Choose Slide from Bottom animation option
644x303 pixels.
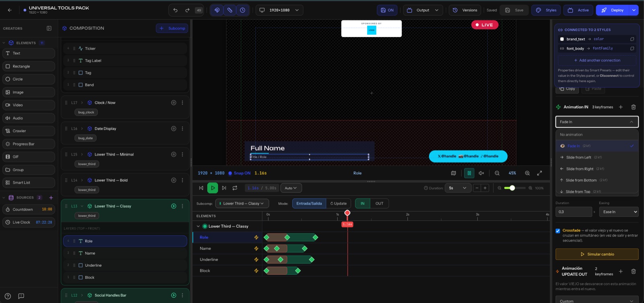coord(597,180)
